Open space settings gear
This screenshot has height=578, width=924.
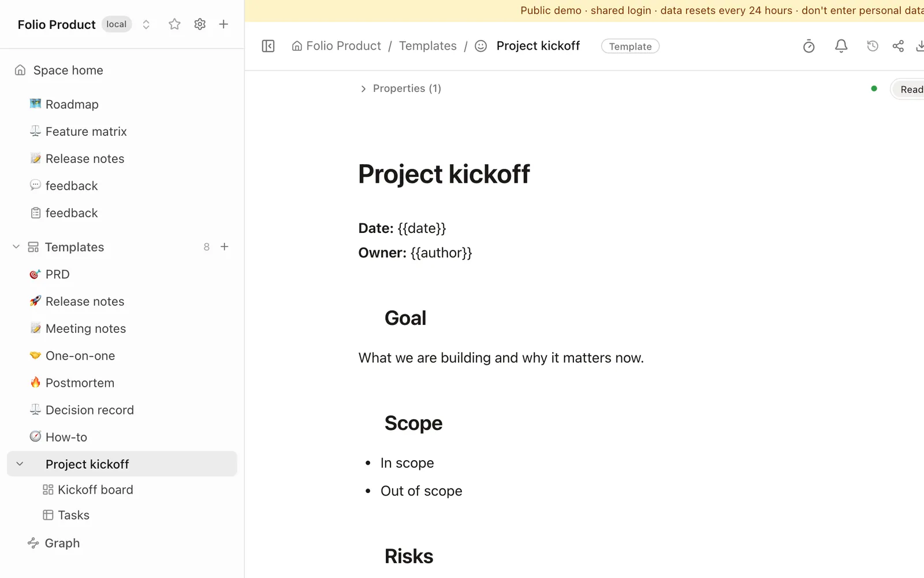click(x=200, y=24)
